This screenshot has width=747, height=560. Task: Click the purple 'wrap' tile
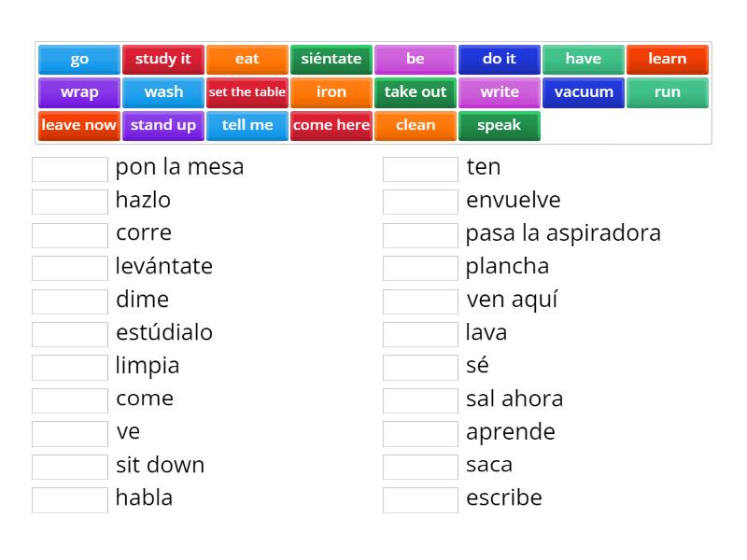pos(79,92)
